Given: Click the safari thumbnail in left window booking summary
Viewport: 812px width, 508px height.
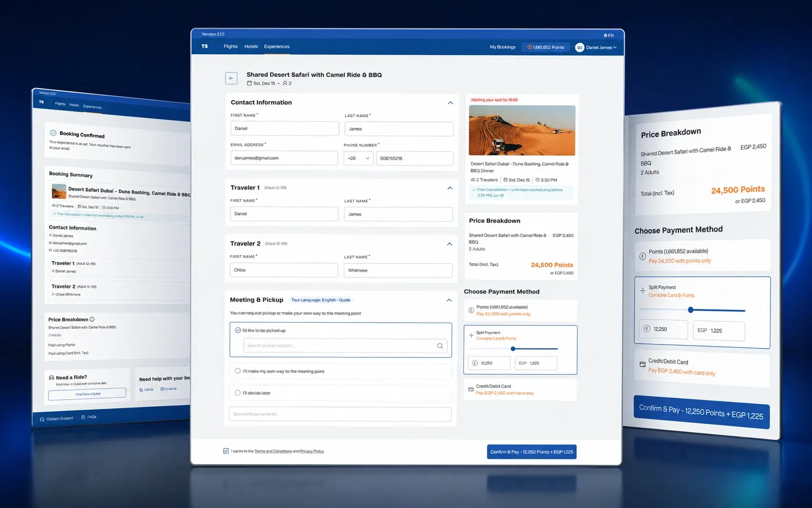Looking at the screenshot, I should click(x=59, y=192).
